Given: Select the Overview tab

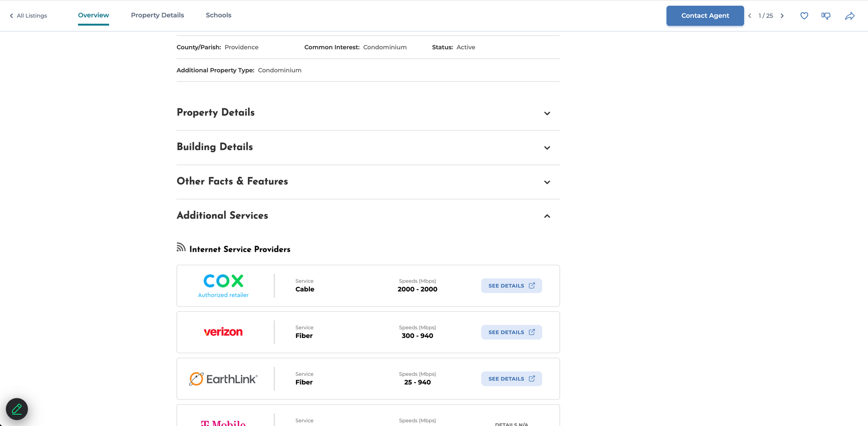Looking at the screenshot, I should pos(94,15).
